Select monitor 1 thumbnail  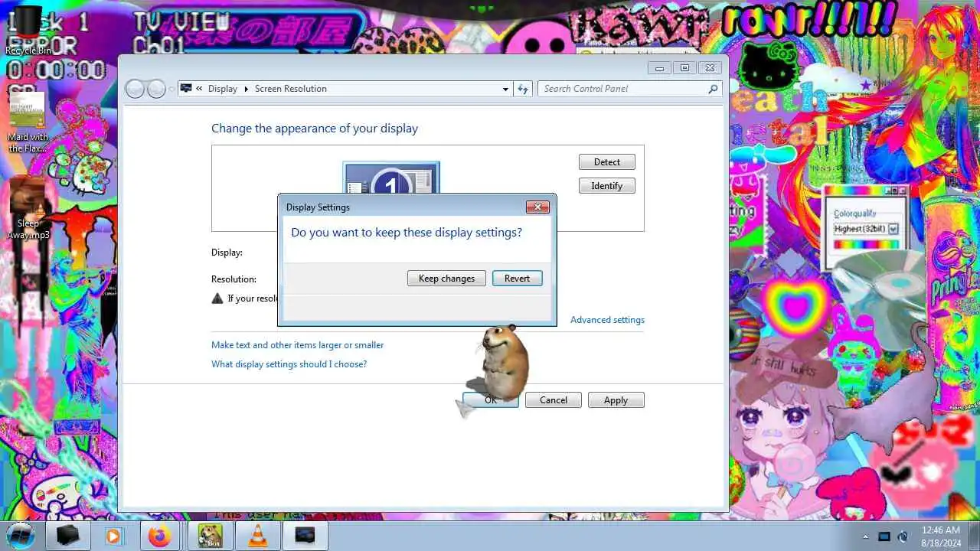coord(391,178)
